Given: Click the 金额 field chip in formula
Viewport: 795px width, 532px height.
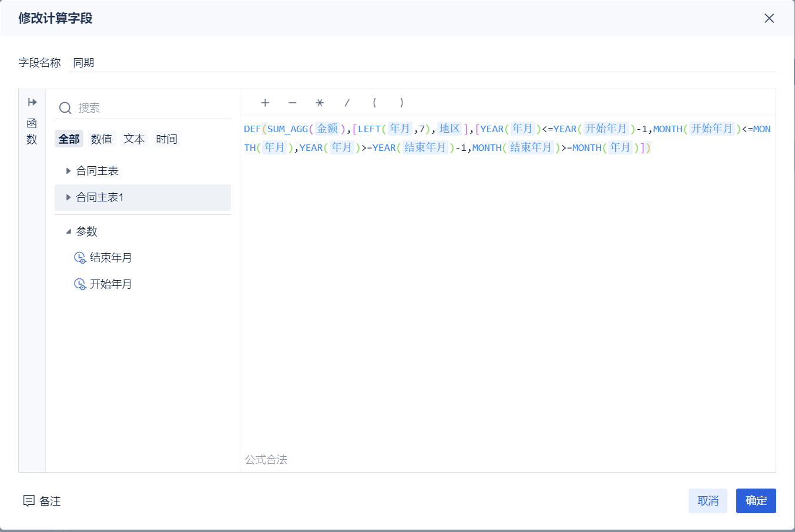Looking at the screenshot, I should (x=328, y=129).
